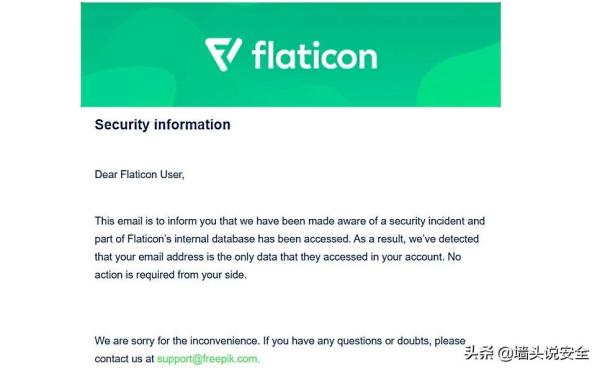Click the white flaticon wordmark
The height and width of the screenshot is (371, 600).
pyautogui.click(x=315, y=56)
